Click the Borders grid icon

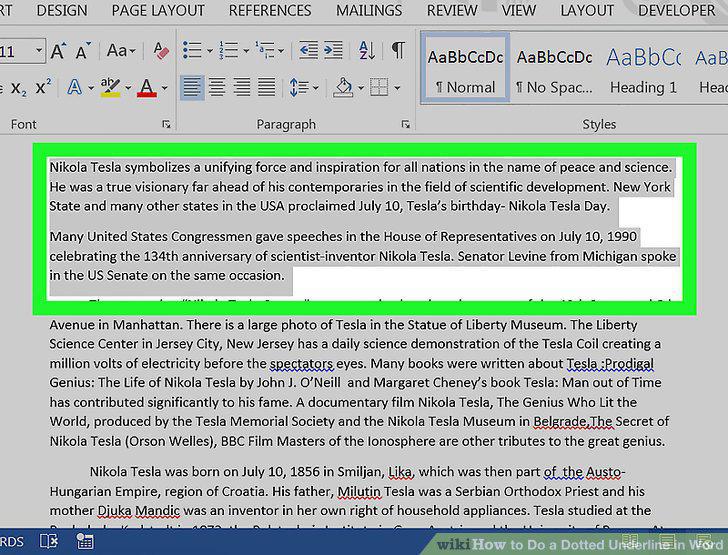(379, 87)
